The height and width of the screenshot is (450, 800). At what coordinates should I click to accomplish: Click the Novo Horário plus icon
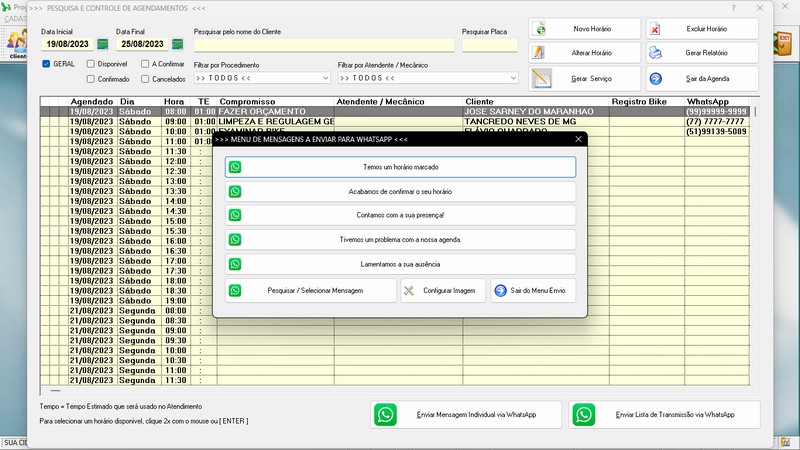pos(540,29)
